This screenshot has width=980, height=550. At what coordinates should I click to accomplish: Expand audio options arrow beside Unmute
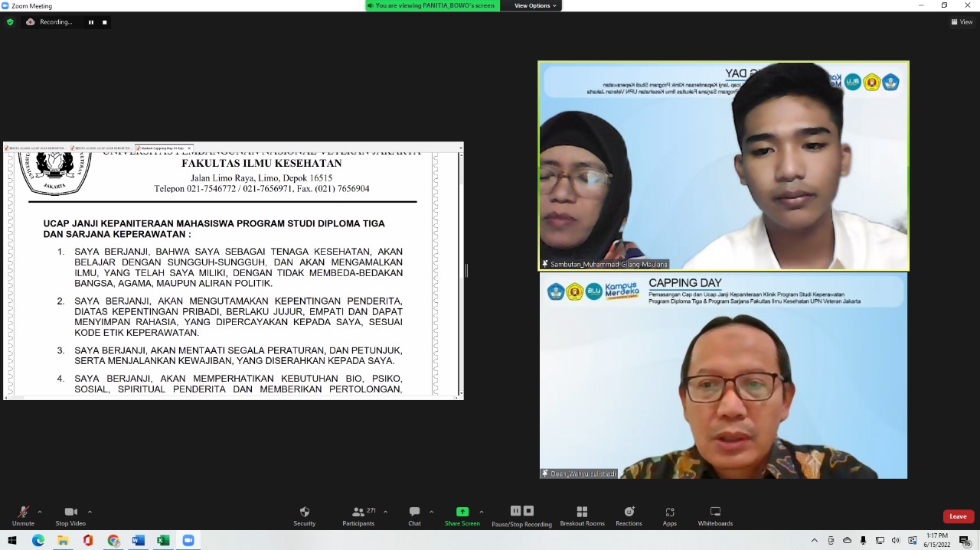40,512
